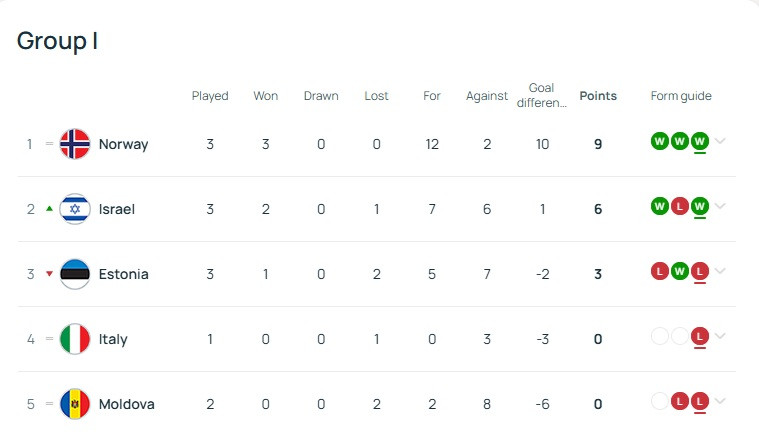Click Estonia's red downward position arrow
Screen dimensions: 759x434
tap(49, 274)
